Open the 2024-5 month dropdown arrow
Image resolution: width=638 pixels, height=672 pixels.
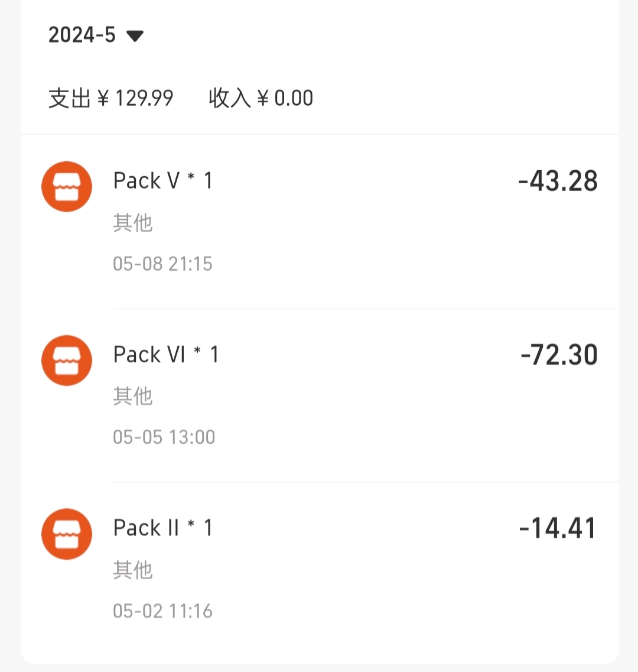[135, 36]
